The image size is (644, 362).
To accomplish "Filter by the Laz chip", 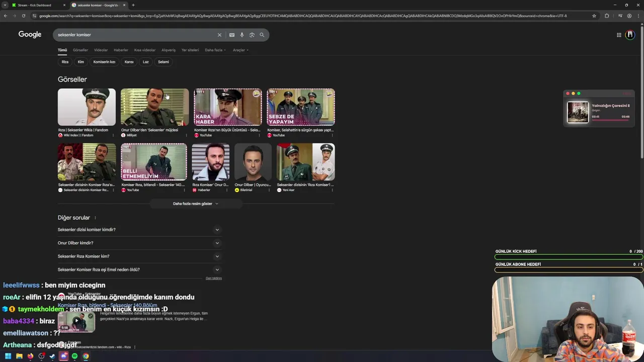I will pyautogui.click(x=146, y=62).
